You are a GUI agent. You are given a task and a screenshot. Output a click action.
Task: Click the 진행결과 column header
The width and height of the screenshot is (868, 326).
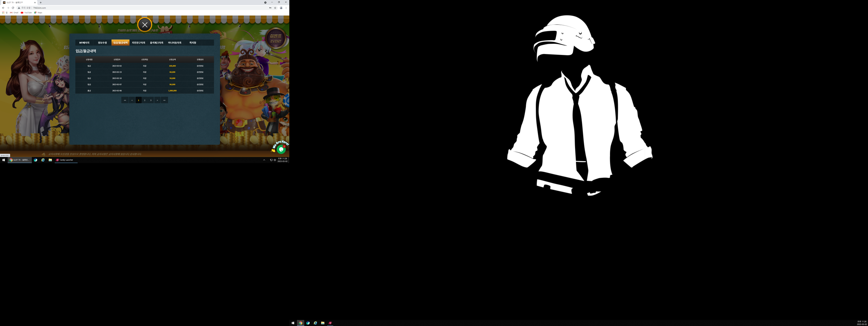[x=200, y=60]
